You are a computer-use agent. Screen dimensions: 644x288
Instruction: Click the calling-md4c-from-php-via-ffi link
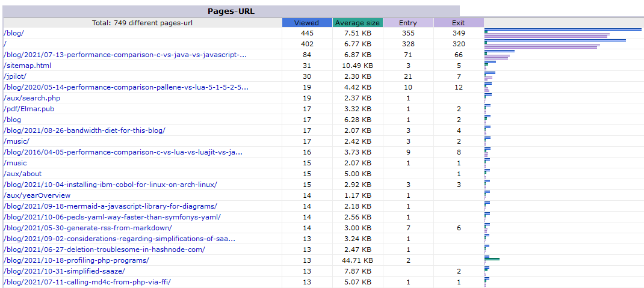click(87, 282)
